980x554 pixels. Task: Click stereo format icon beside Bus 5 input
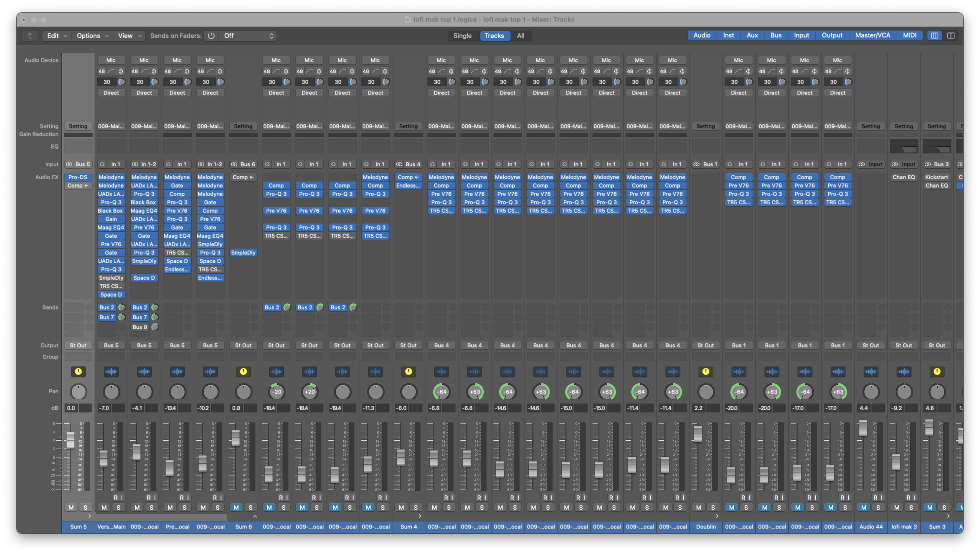[x=69, y=164]
